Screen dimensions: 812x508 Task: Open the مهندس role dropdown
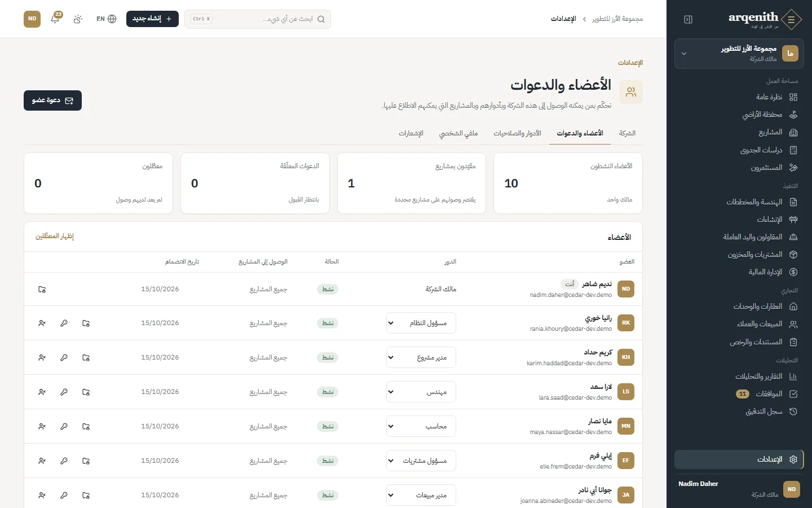[x=421, y=392]
